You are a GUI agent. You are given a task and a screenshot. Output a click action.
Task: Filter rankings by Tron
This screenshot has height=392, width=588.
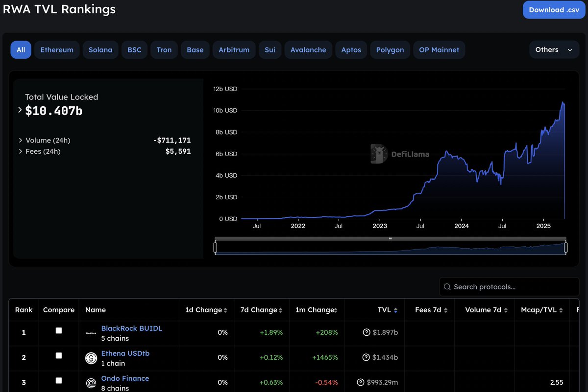point(164,50)
